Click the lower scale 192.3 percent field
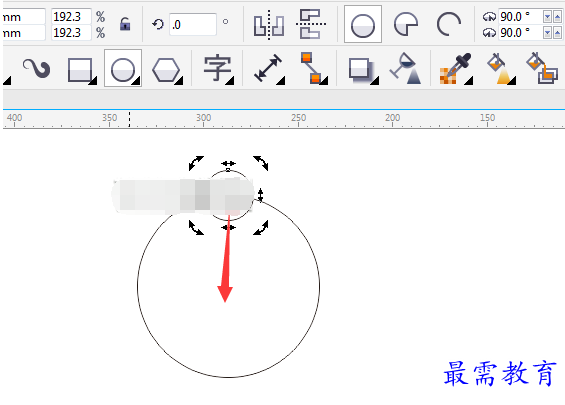 pos(71,33)
